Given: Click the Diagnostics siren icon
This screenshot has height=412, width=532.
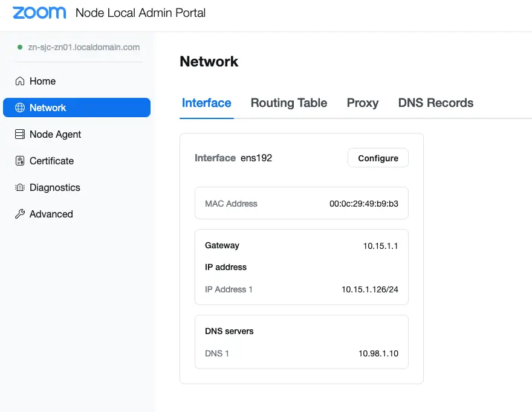Looking at the screenshot, I should (x=20, y=187).
